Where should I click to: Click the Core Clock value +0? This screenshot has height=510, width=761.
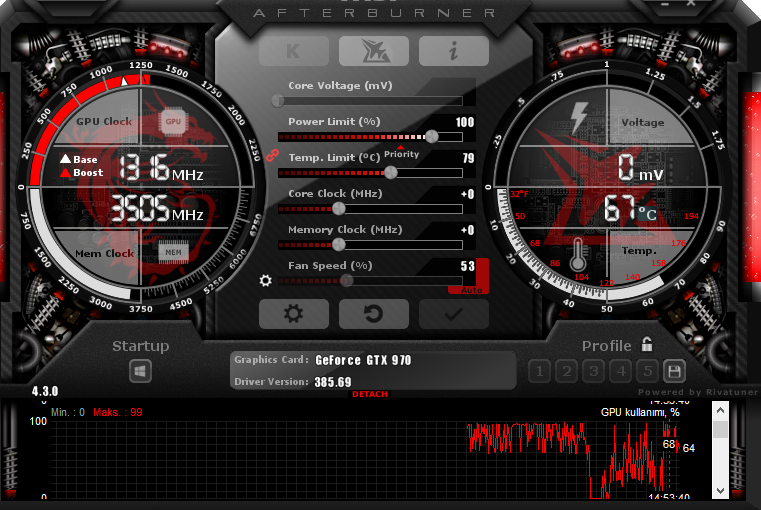(x=468, y=194)
